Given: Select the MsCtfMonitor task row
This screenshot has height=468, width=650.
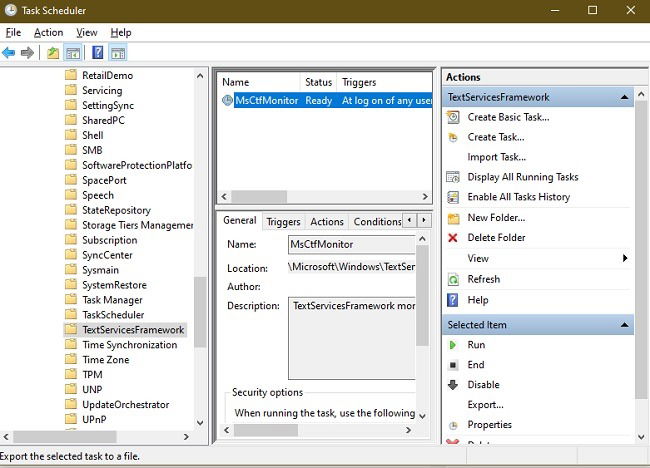Looking at the screenshot, I should 325,100.
